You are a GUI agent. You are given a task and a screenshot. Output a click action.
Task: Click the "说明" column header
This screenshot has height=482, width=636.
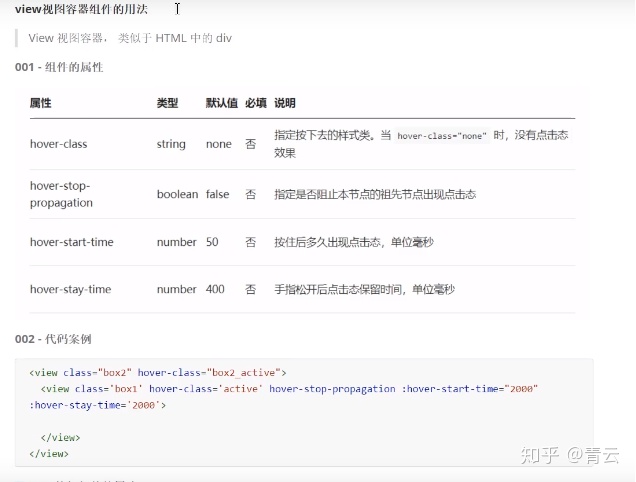285,103
